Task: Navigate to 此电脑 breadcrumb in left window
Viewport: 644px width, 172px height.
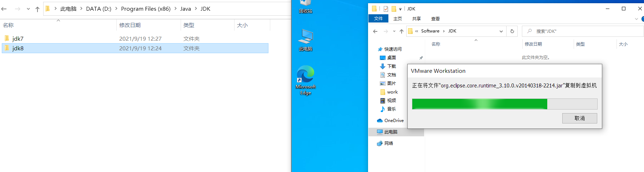Action: point(68,9)
